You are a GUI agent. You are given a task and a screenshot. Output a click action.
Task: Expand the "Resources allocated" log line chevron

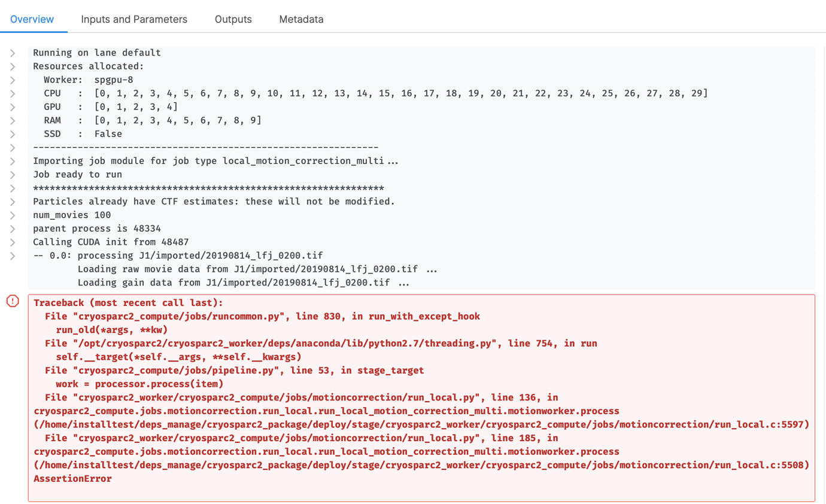12,66
